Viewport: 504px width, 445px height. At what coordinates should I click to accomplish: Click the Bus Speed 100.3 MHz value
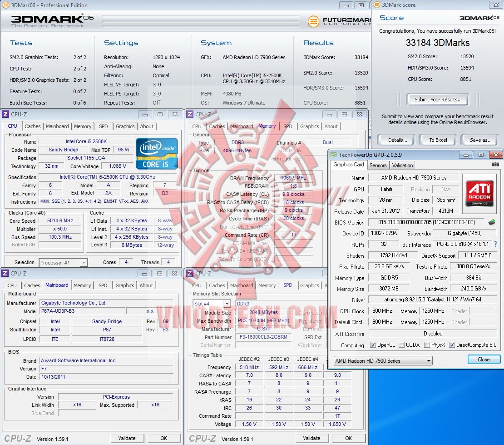click(60, 237)
